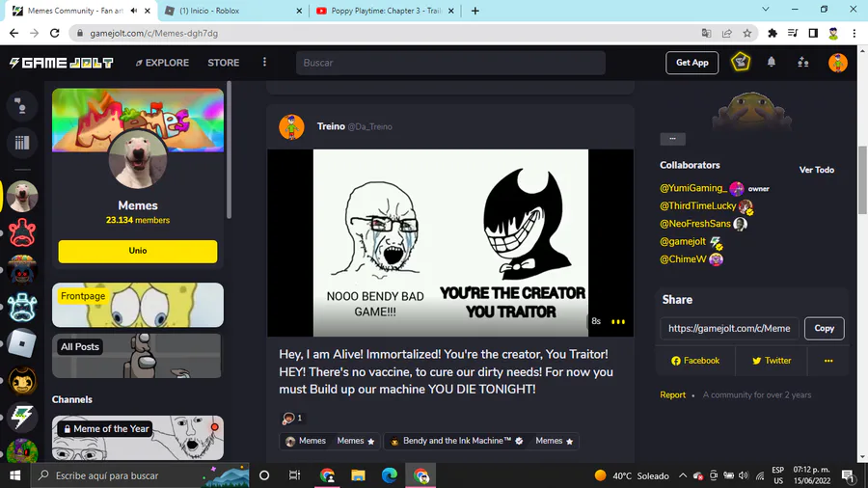Click the page vertical scrollbar thumb
The height and width of the screenshot is (488, 868).
[x=862, y=178]
